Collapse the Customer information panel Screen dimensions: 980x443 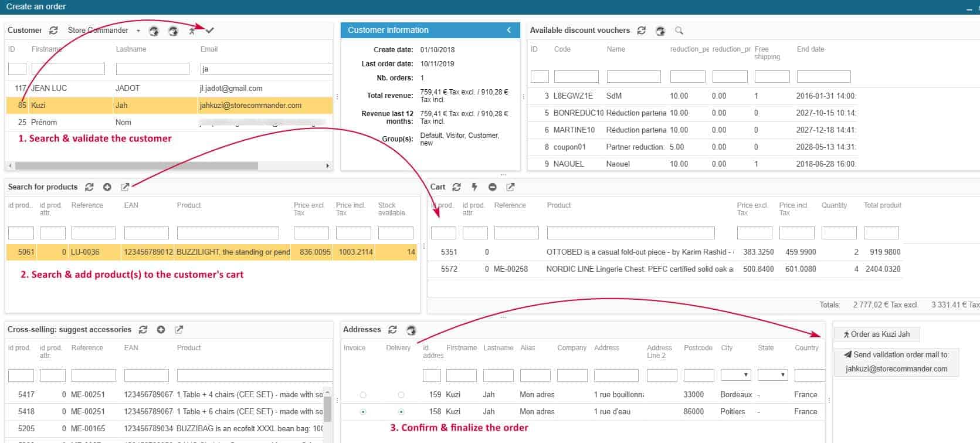[x=509, y=30]
